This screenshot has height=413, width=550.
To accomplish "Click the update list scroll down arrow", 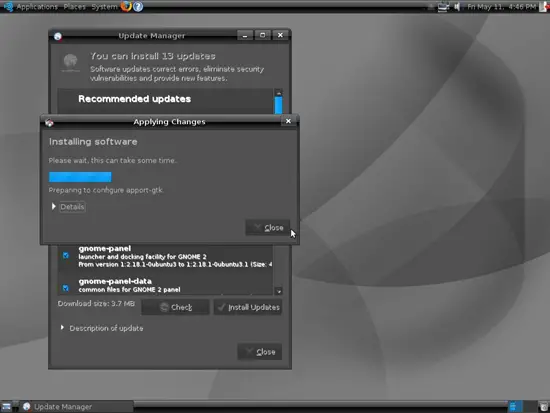I will tap(279, 291).
